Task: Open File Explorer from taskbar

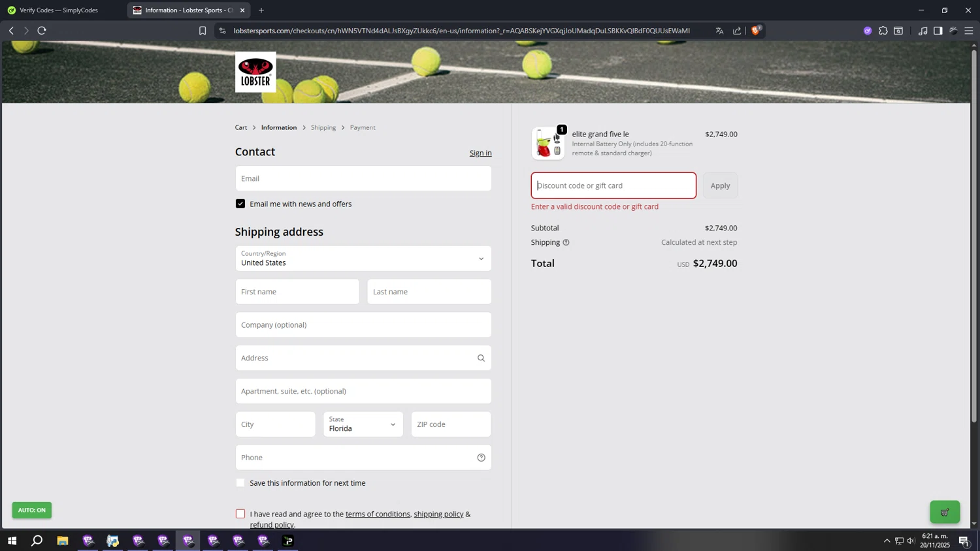Action: point(63,541)
